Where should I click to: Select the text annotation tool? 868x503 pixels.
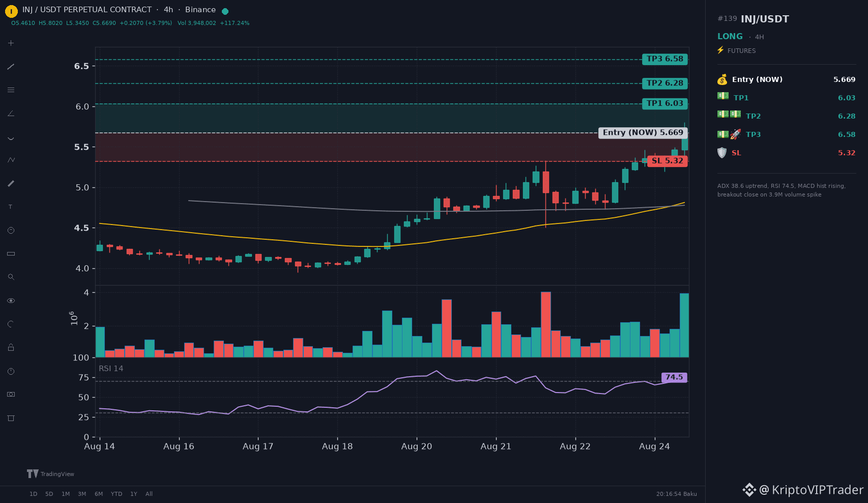click(x=11, y=207)
